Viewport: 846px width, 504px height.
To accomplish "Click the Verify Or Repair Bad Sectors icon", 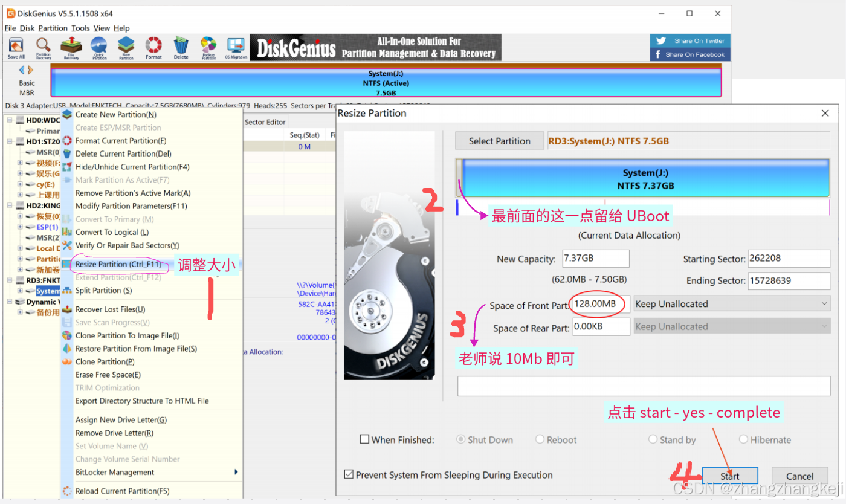I will pyautogui.click(x=67, y=245).
